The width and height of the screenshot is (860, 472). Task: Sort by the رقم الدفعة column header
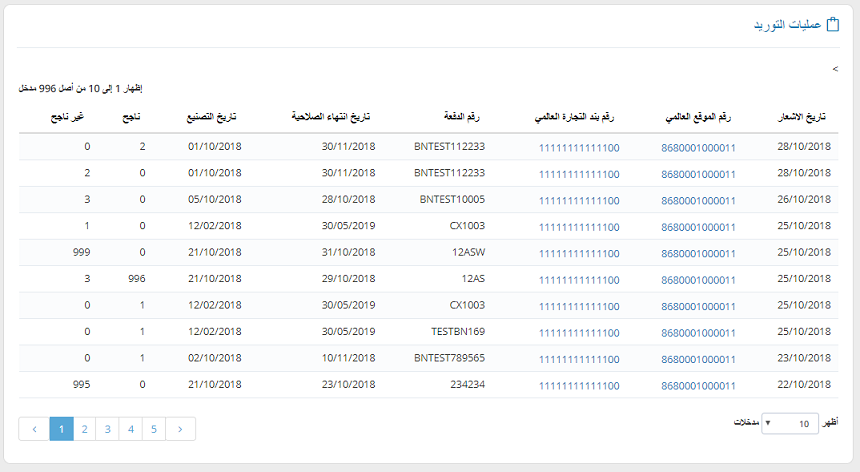click(462, 118)
